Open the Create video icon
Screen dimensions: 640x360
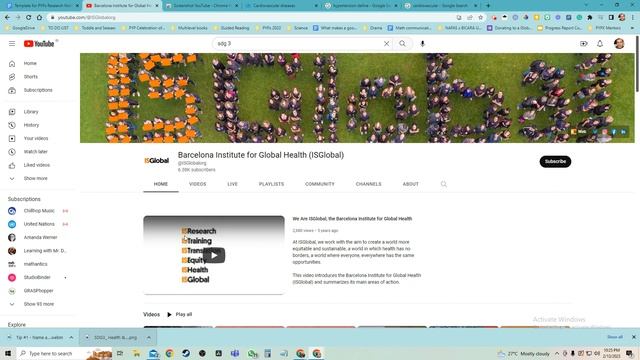[584, 43]
